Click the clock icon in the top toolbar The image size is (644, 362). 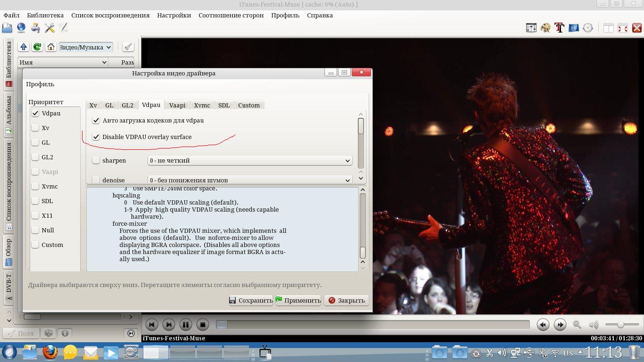(x=588, y=28)
